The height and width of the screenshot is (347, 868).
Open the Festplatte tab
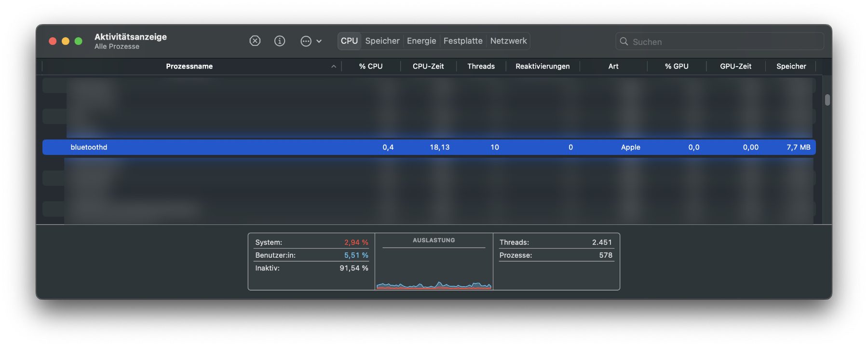click(462, 41)
